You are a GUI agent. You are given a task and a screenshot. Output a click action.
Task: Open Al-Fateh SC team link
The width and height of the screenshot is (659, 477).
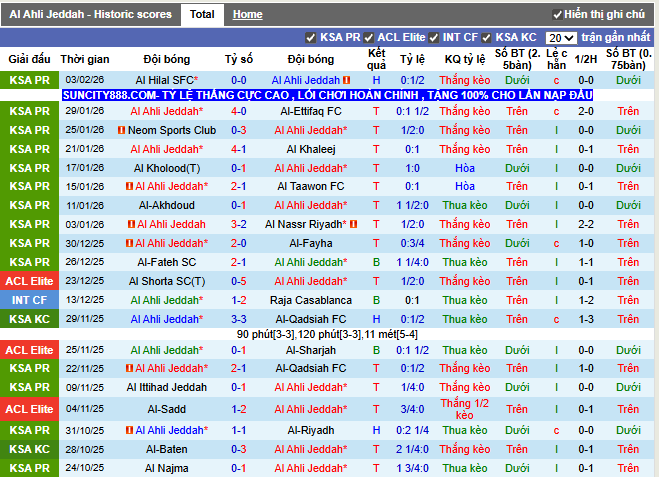[166, 262]
